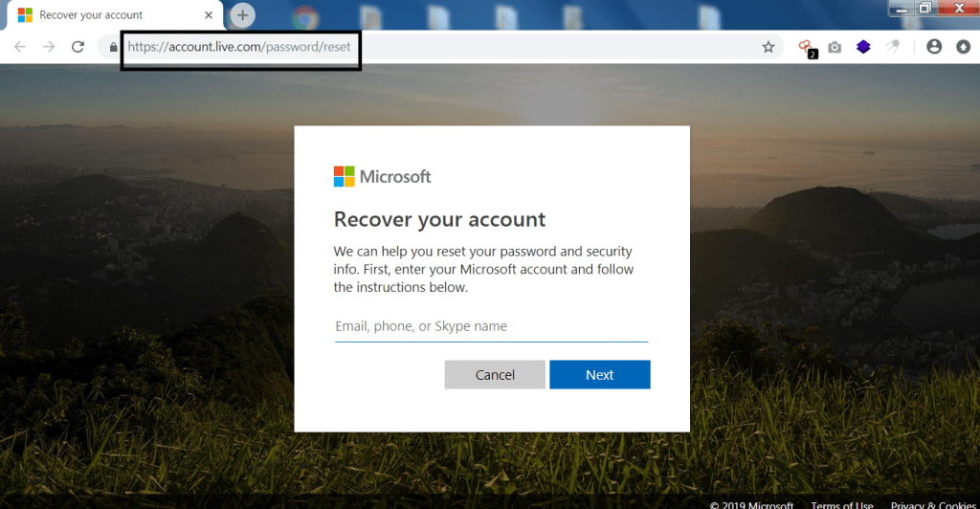Click the address bar URL
Image resolution: width=980 pixels, height=509 pixels.
tap(238, 47)
